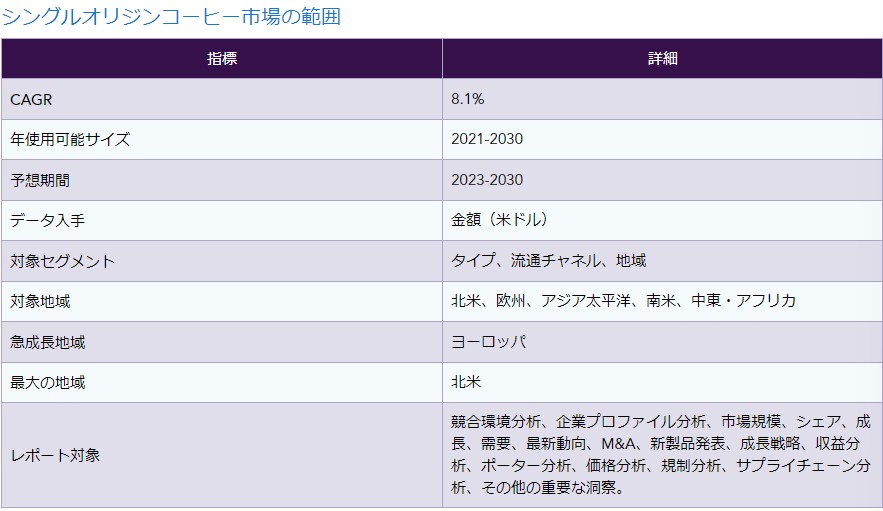This screenshot has width=883, height=511.
Task: Click the 2021-2030 value
Action: click(x=487, y=139)
